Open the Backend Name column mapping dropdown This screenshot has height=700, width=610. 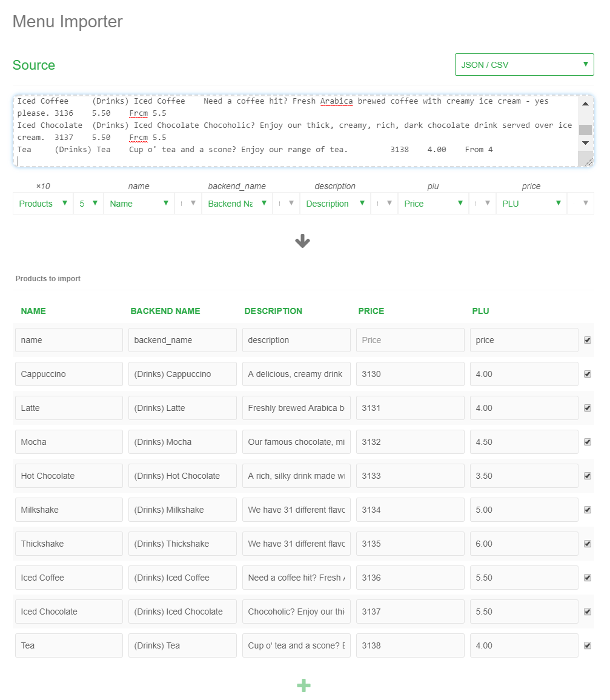point(237,204)
